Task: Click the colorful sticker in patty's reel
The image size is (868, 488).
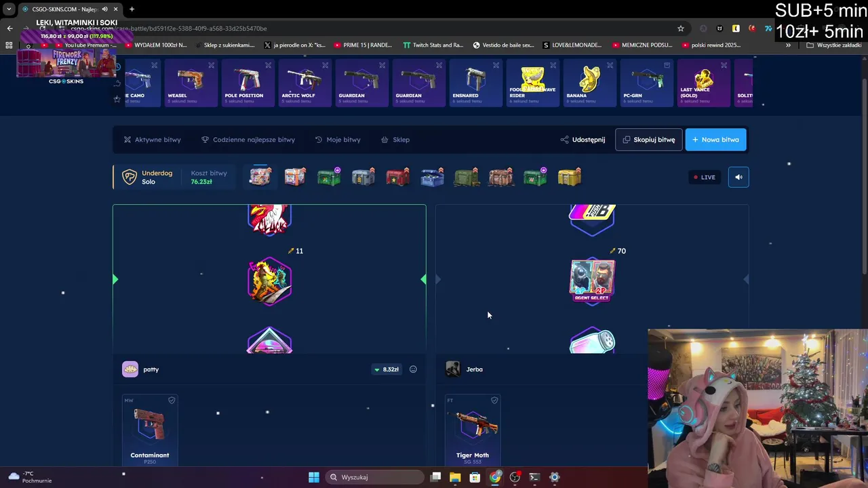Action: (x=270, y=281)
